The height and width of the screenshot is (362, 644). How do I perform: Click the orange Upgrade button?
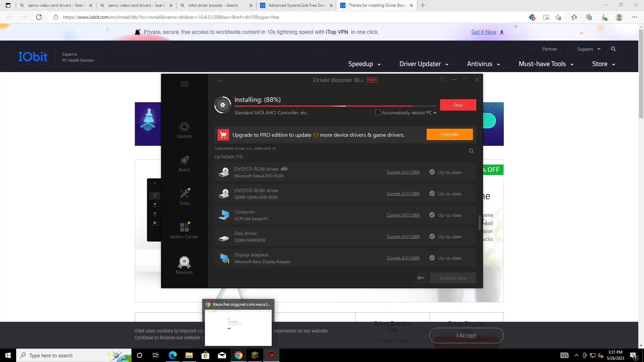click(449, 134)
